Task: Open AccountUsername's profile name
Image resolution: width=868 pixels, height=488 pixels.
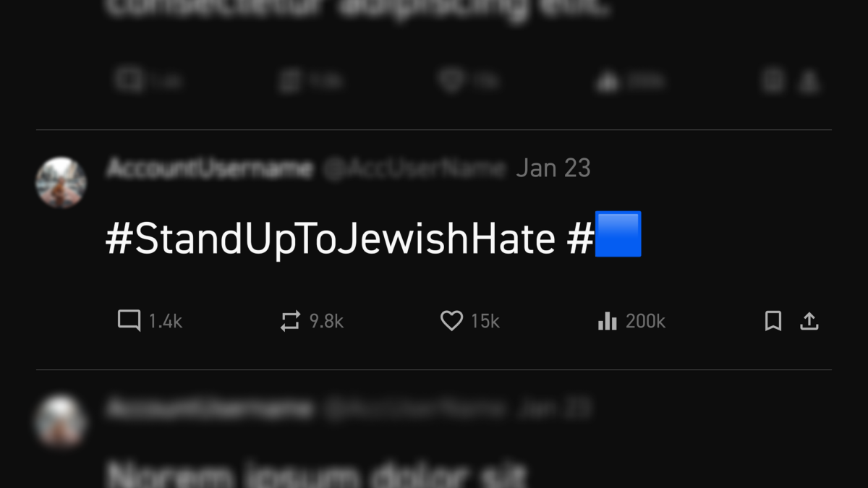Action: [210, 168]
